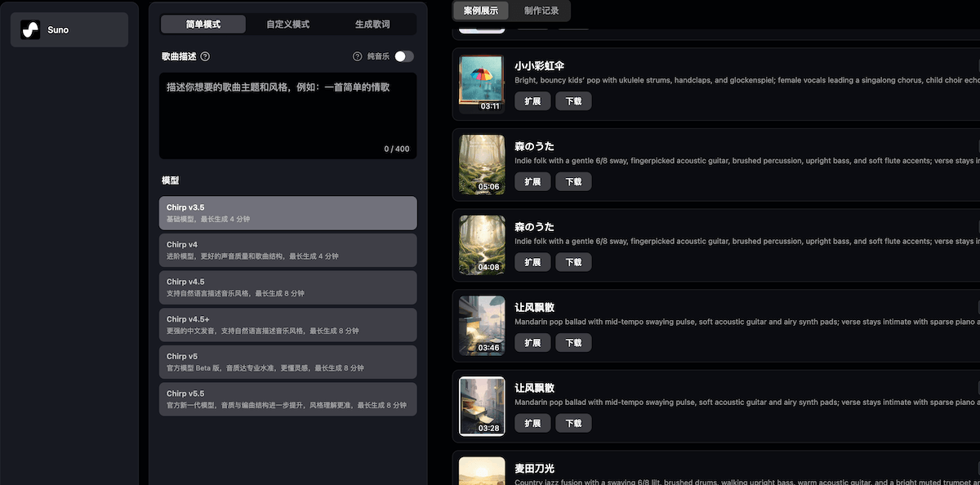
Task: Click 扩展 for 森のうた 04:08 track
Action: (x=532, y=262)
